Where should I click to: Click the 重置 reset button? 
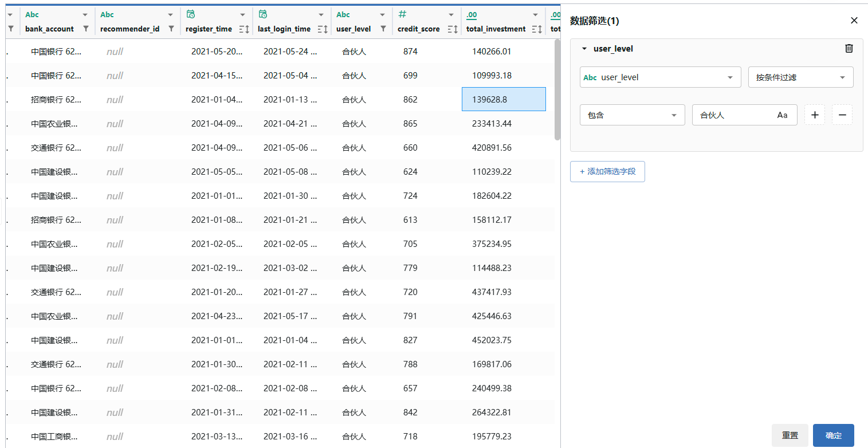790,435
